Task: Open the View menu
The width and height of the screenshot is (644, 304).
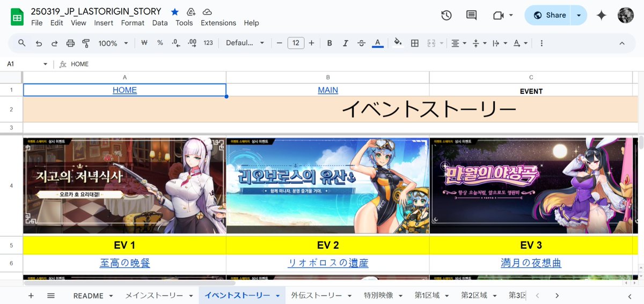Action: pos(78,23)
